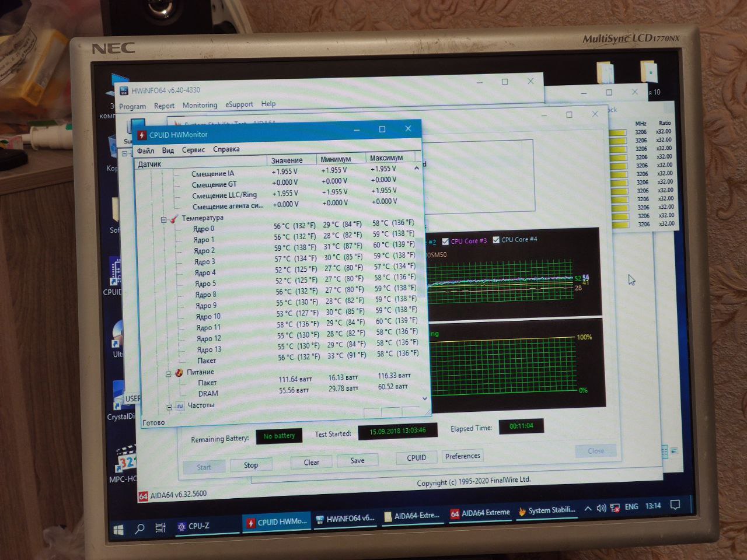Click the Максимум column header

point(390,157)
